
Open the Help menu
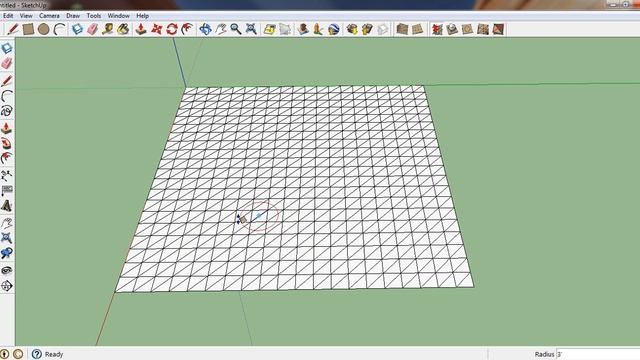pos(142,16)
